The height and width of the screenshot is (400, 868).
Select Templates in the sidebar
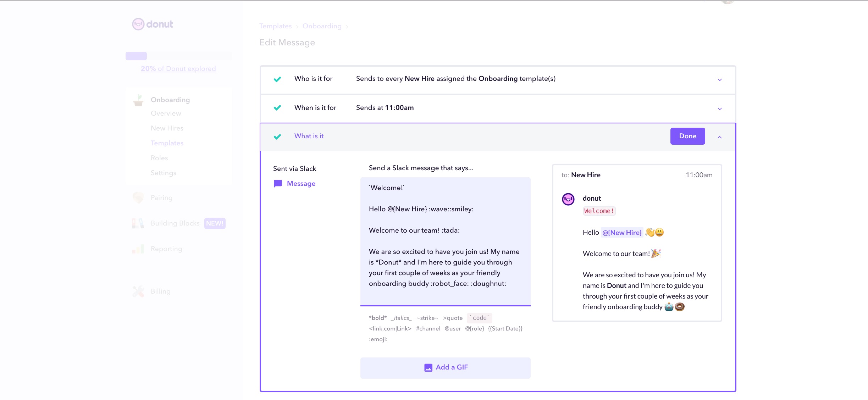coord(167,143)
